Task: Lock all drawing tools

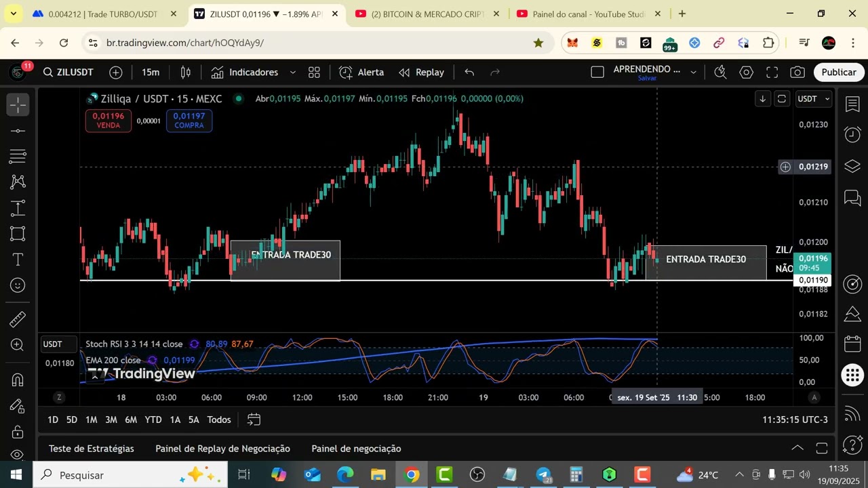Action: point(18,431)
